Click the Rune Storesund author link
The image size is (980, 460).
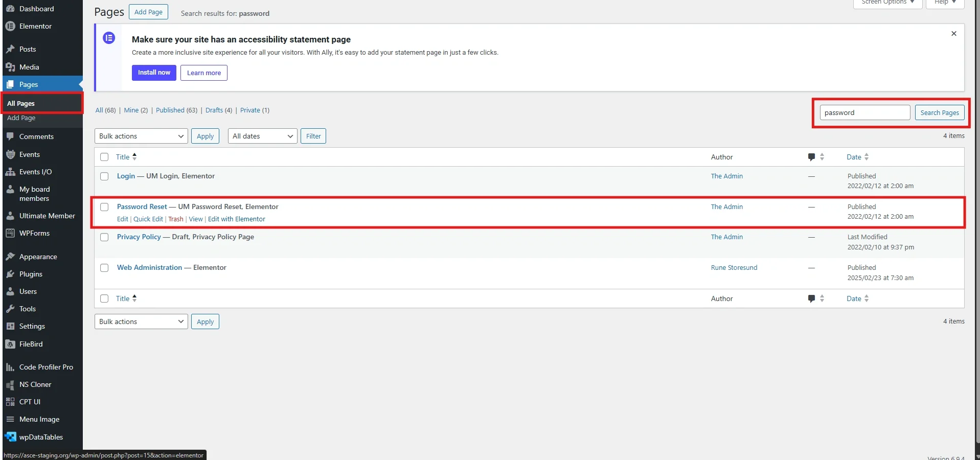734,268
